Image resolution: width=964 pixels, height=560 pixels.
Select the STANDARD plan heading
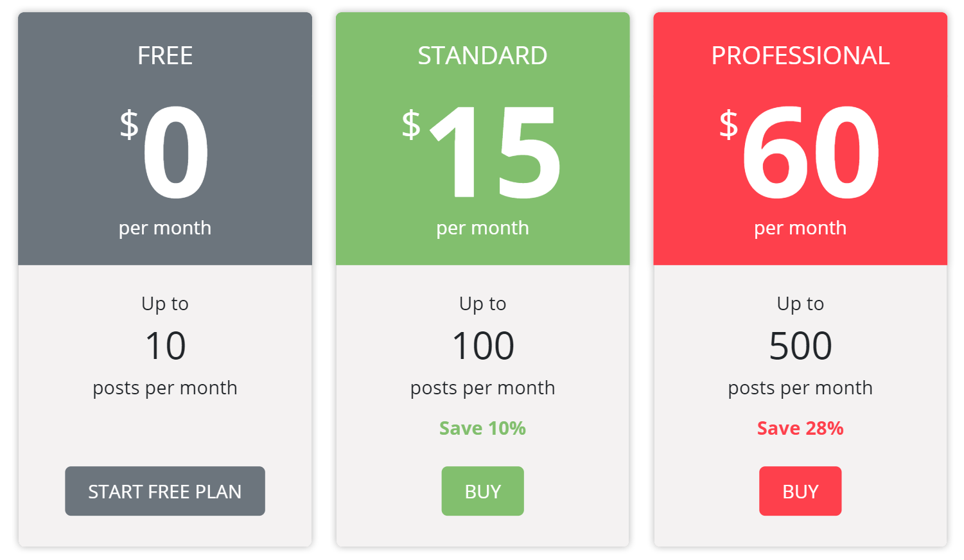coord(482,56)
